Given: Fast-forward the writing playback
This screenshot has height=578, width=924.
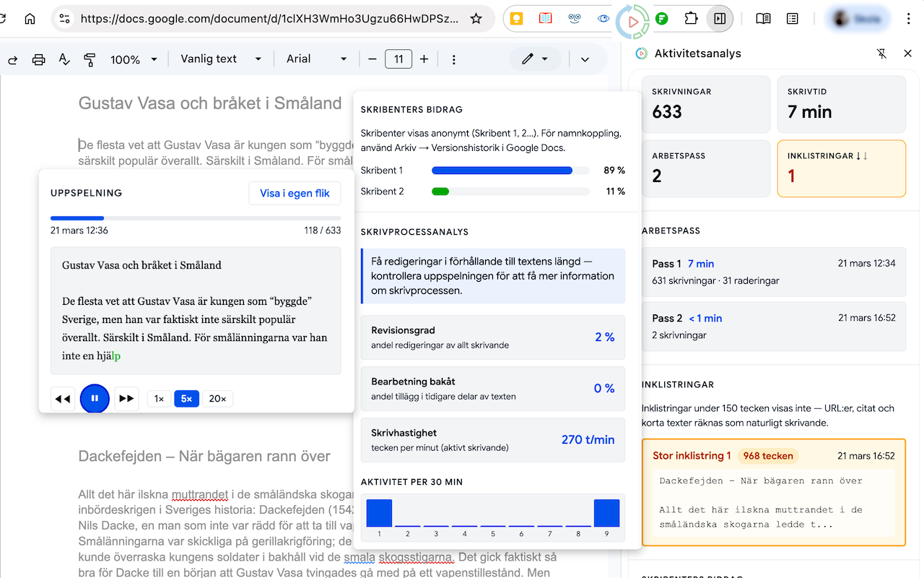Looking at the screenshot, I should coord(127,399).
